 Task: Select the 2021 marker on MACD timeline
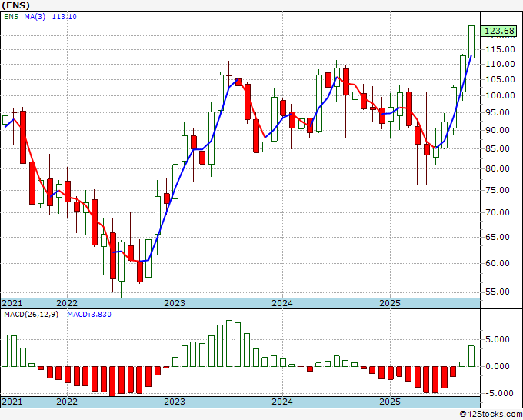tap(12, 402)
